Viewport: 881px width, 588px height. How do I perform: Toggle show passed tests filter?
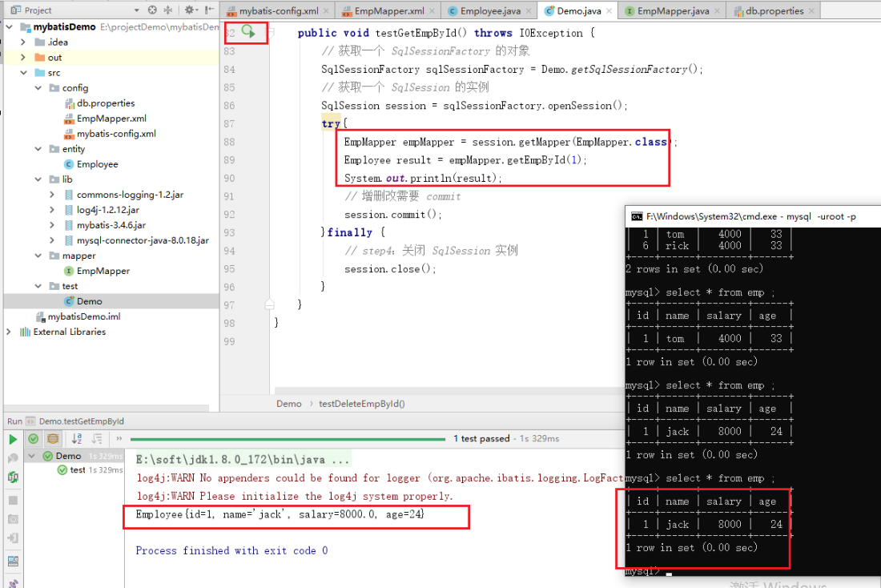click(33, 438)
